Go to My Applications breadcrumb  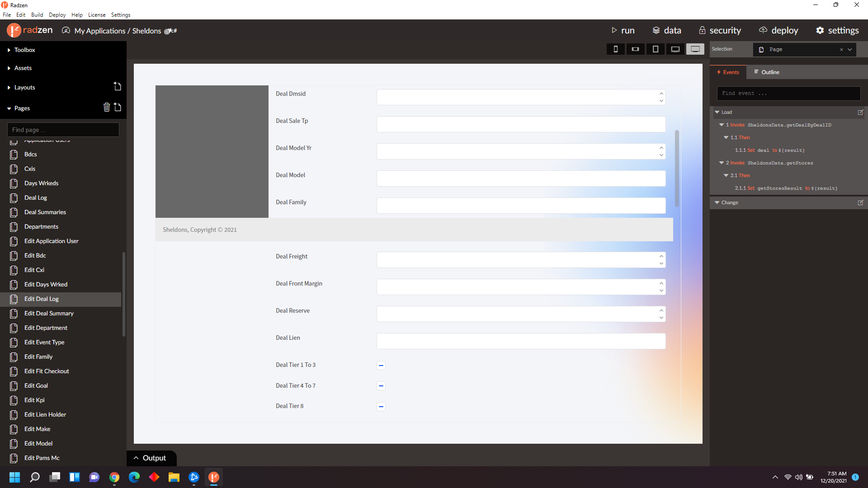[x=100, y=31]
